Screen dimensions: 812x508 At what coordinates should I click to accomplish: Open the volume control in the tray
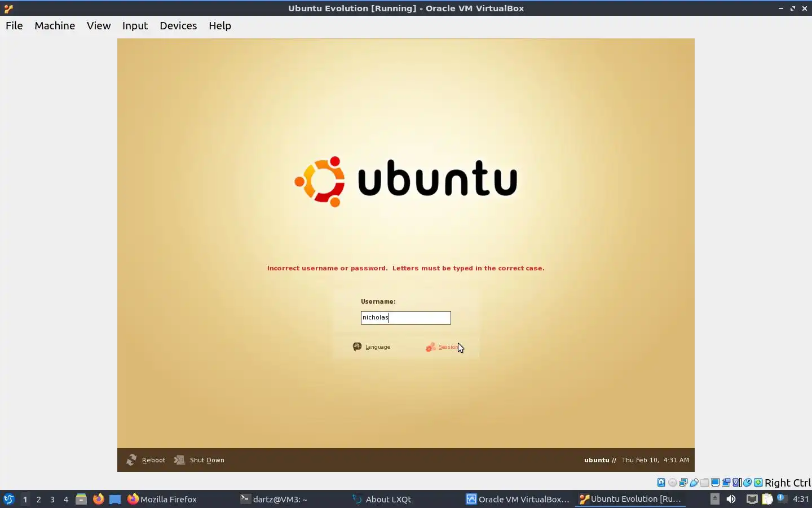pos(731,499)
